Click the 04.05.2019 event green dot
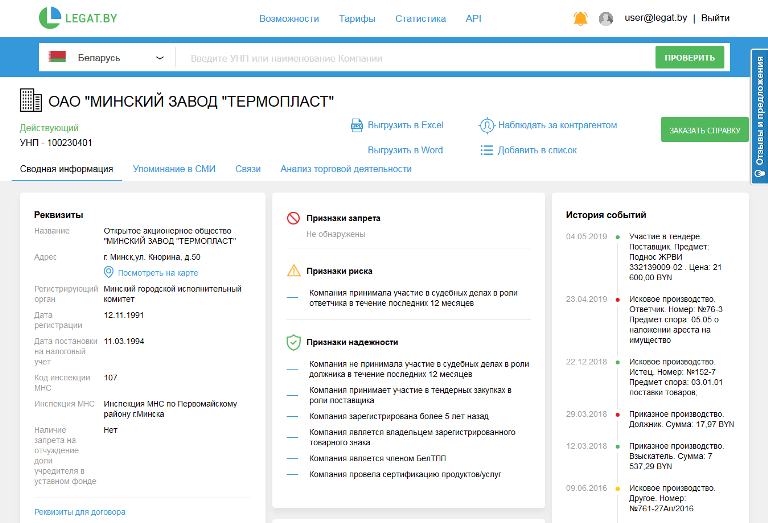768x523 pixels. pos(618,237)
